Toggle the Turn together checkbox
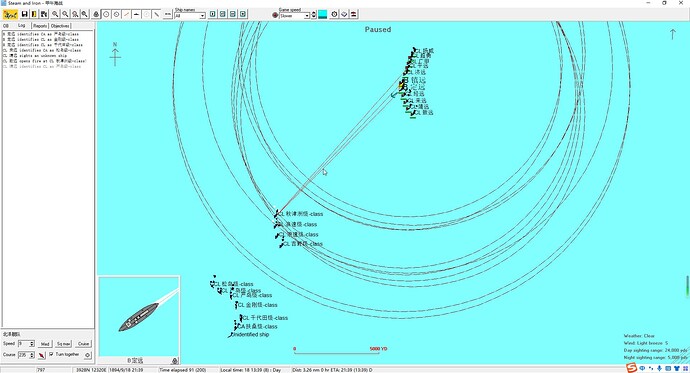 (51, 354)
